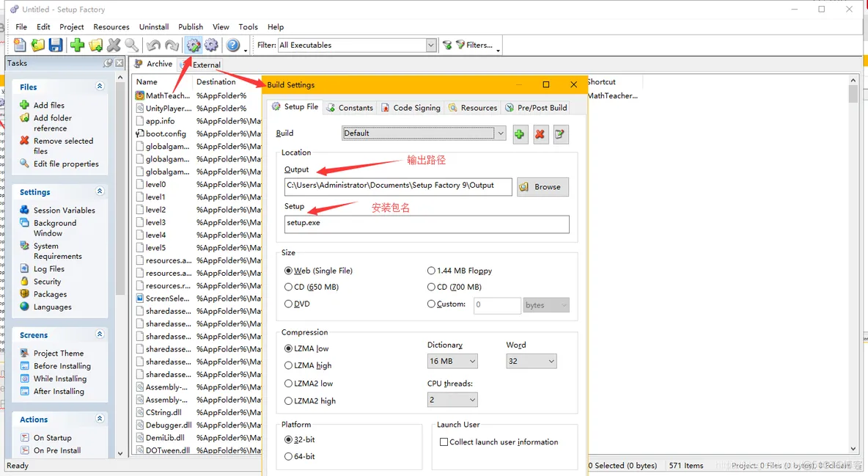Click the magnifier File Properties toolbar icon
The image size is (868, 476).
pyautogui.click(x=131, y=45)
